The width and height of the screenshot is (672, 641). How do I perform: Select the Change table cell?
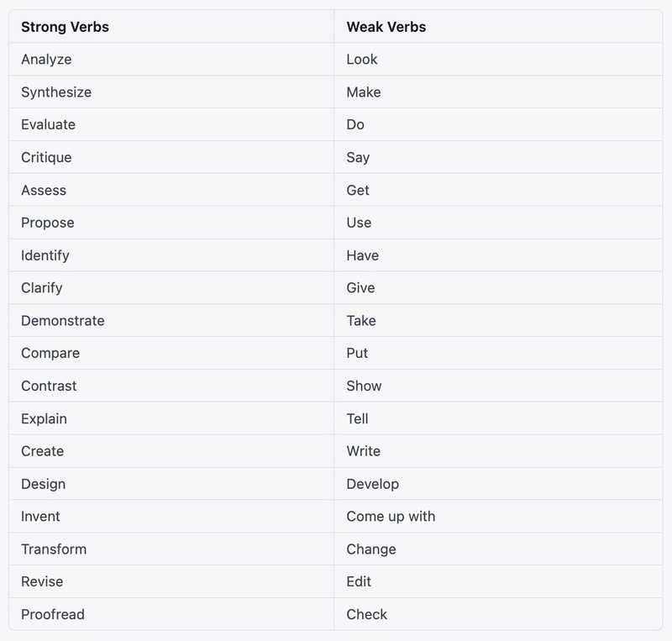pos(371,549)
